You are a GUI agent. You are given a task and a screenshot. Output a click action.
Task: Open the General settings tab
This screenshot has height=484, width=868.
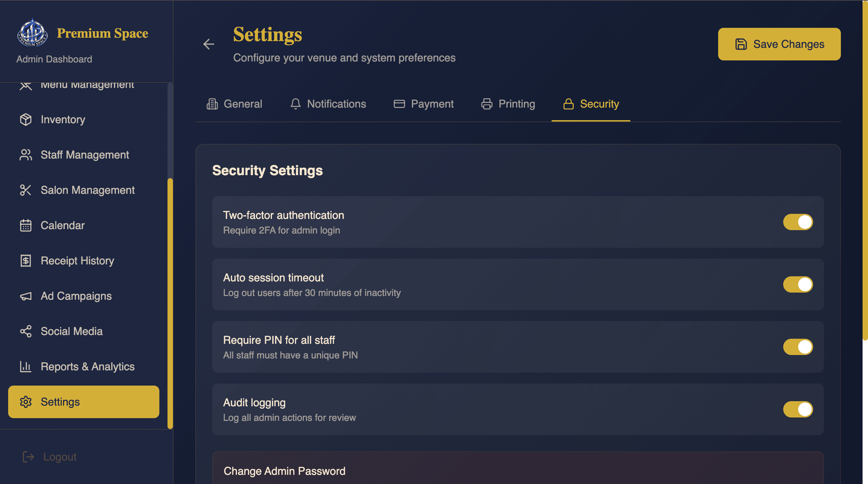(234, 104)
